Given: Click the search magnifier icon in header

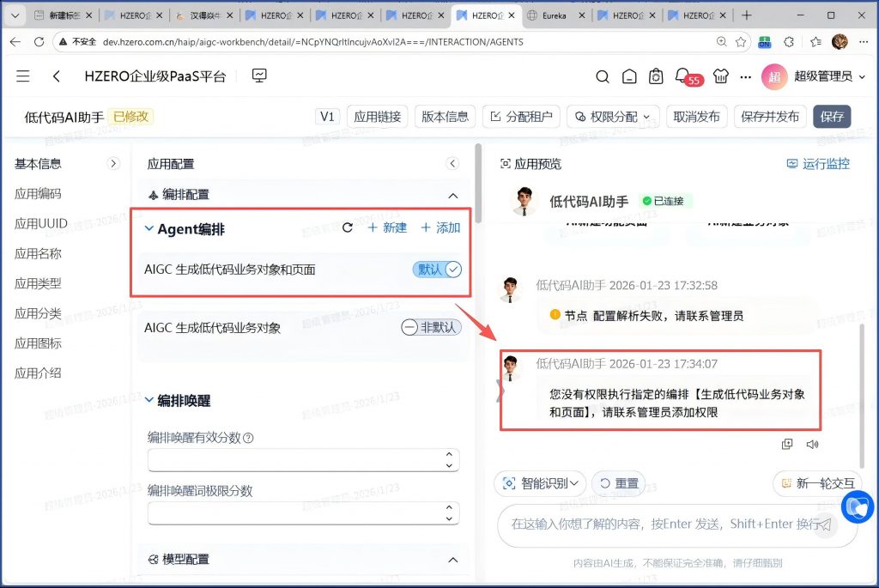Looking at the screenshot, I should [x=603, y=76].
